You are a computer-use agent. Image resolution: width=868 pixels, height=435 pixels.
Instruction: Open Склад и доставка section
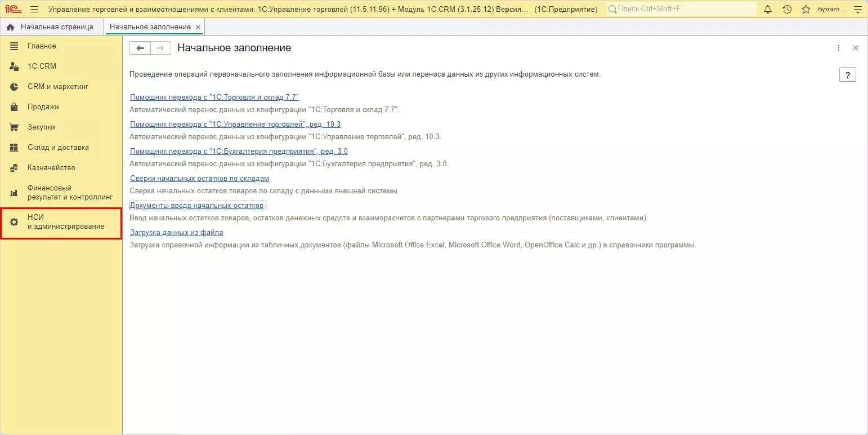61,148
